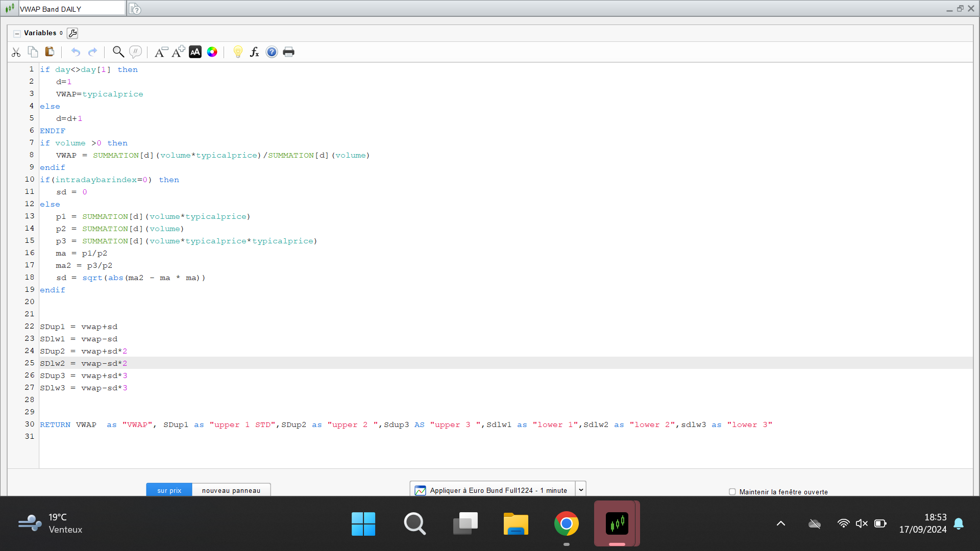Click the Paste clipboard icon
Image resolution: width=980 pixels, height=551 pixels.
50,52
